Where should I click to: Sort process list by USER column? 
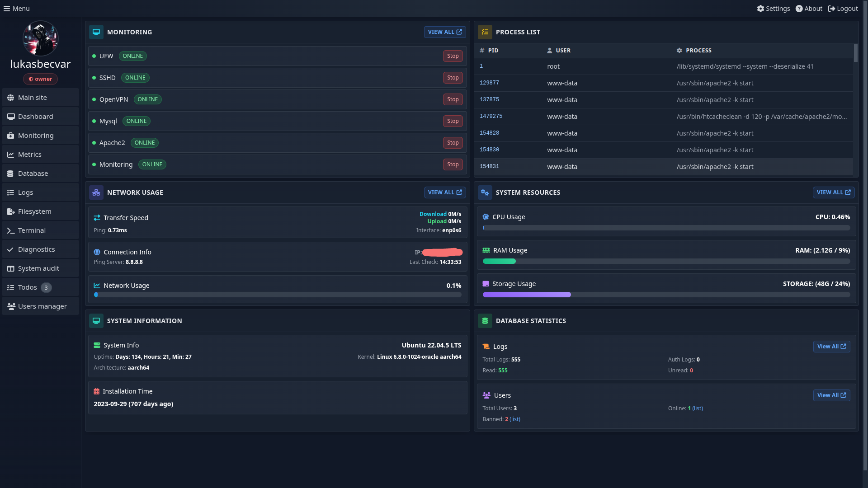click(563, 50)
